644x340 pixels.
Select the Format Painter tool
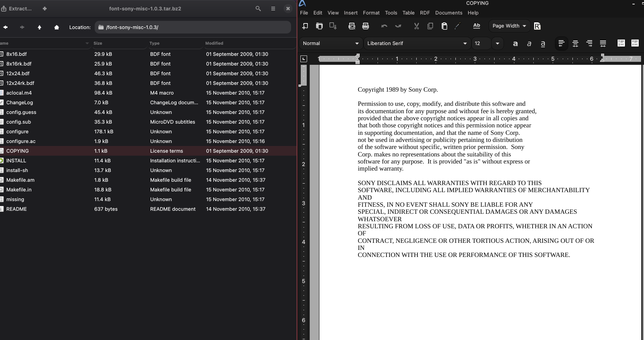pyautogui.click(x=458, y=26)
